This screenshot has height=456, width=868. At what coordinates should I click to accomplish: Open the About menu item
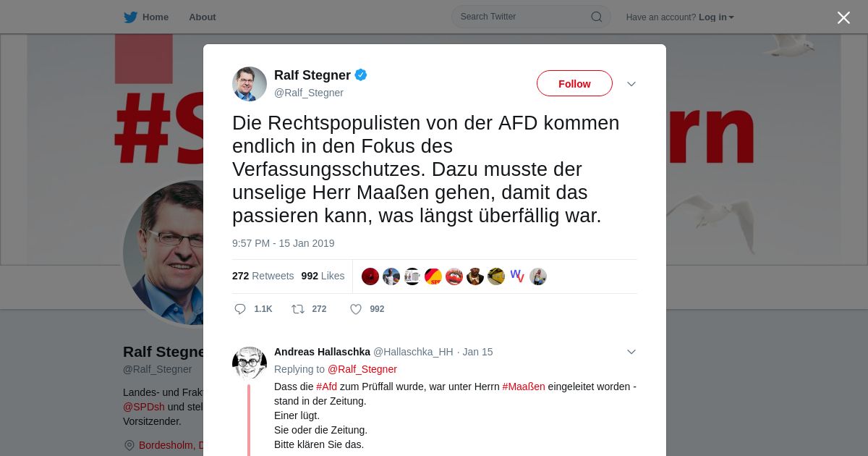point(203,17)
